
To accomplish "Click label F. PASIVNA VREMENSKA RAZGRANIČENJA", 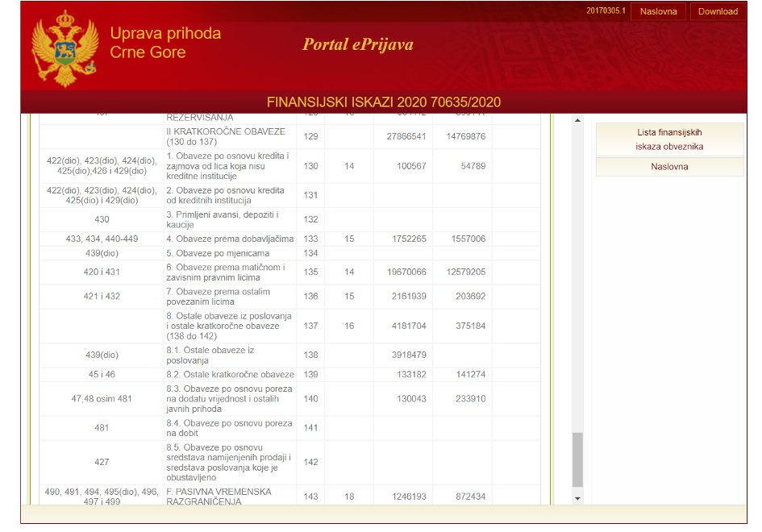I will point(219,497).
